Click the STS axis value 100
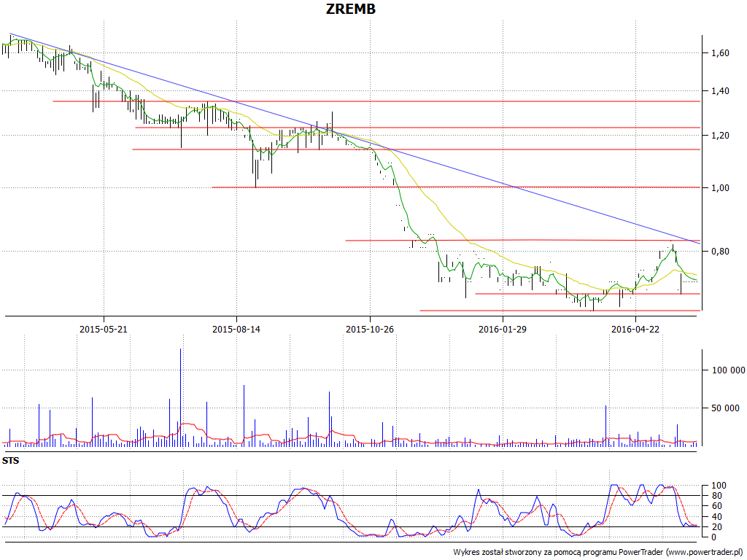The height and width of the screenshot is (560, 747). pyautogui.click(x=719, y=486)
